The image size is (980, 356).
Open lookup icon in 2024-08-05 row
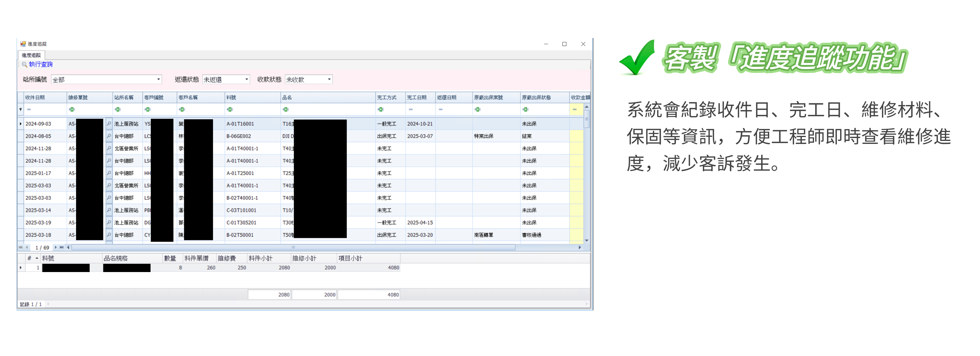click(x=109, y=136)
